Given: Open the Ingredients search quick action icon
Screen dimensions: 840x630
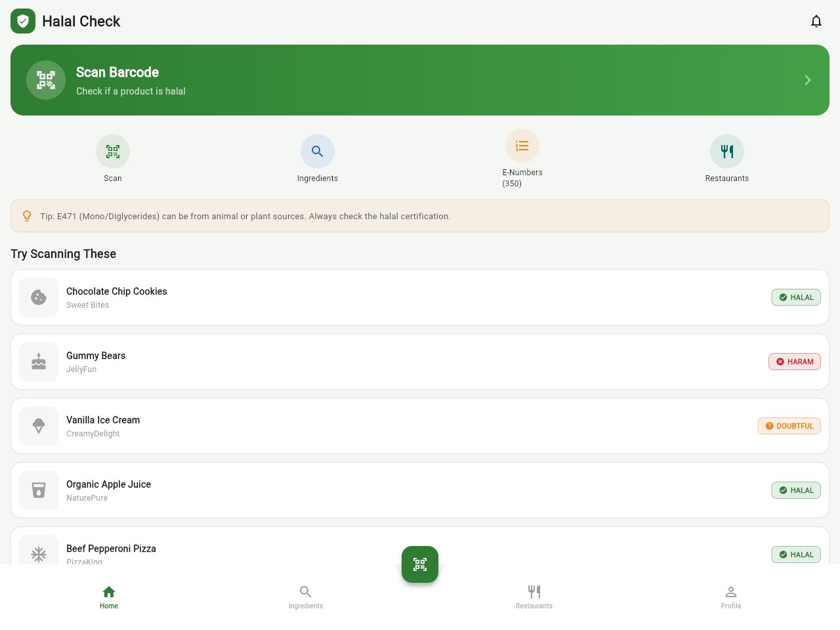Looking at the screenshot, I should pos(318,152).
